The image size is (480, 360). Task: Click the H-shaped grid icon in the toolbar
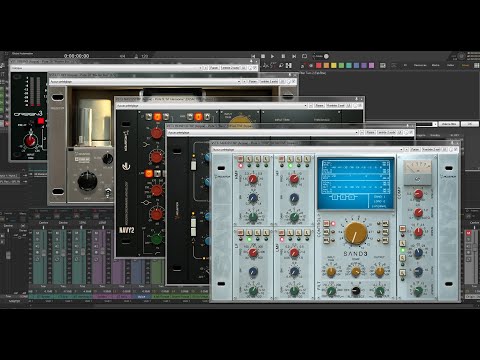click(x=289, y=65)
